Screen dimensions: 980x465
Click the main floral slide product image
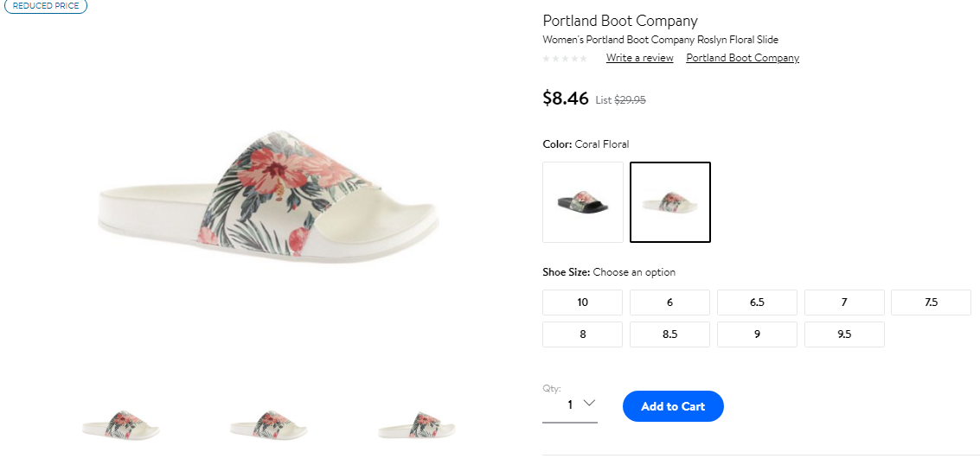[269, 196]
